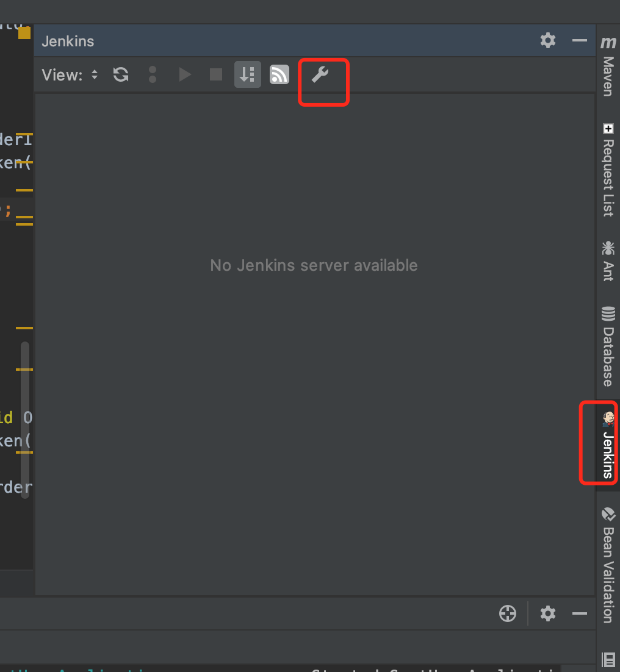The image size is (620, 672).
Task: Stop the build with the square icon
Action: [x=215, y=74]
